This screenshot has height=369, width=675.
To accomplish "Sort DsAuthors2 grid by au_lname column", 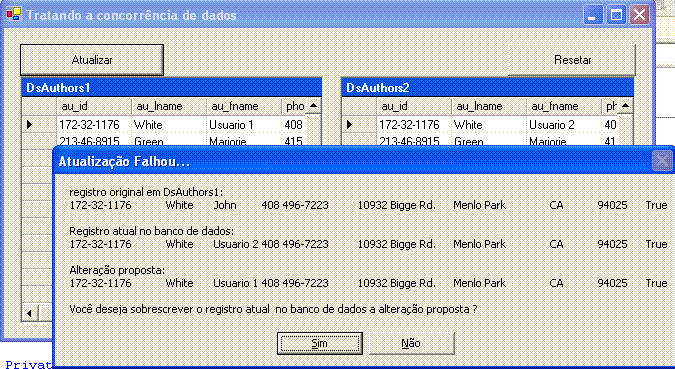I will [x=489, y=106].
